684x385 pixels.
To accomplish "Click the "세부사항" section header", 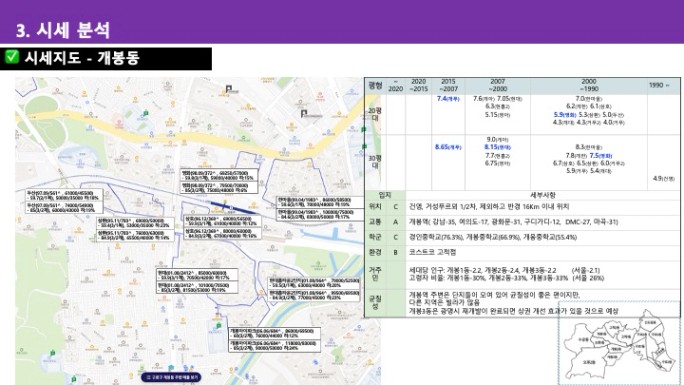I will pyautogui.click(x=543, y=195).
